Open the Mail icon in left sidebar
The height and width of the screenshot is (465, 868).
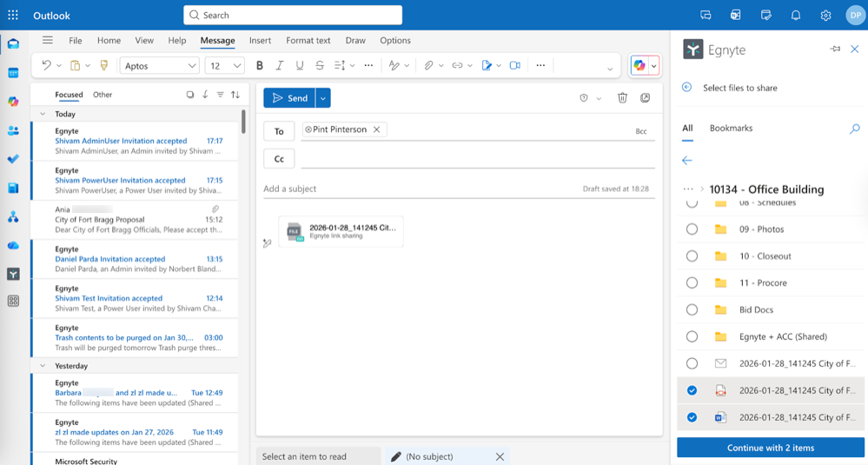click(x=13, y=43)
